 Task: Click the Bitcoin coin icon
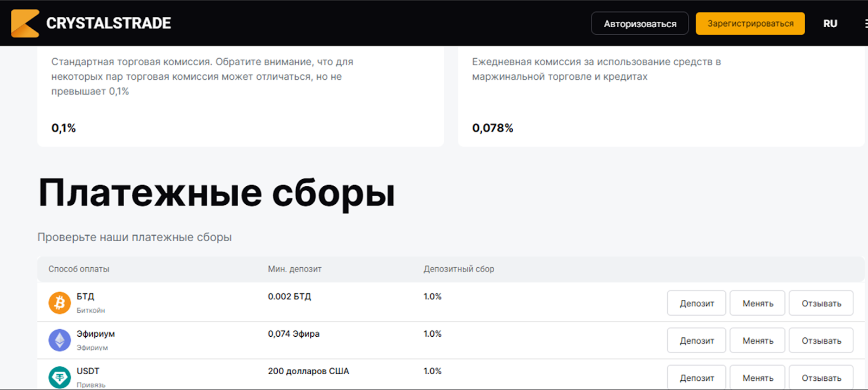tap(60, 303)
